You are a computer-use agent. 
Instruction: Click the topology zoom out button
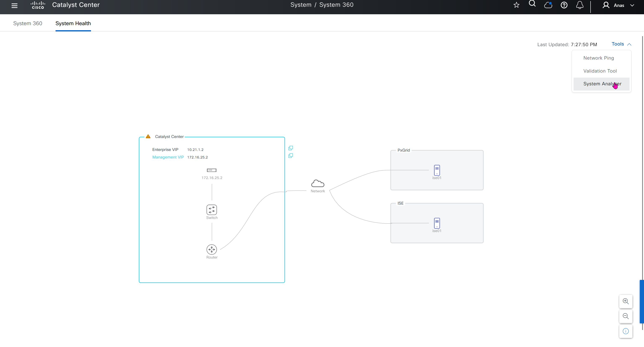pyautogui.click(x=626, y=316)
